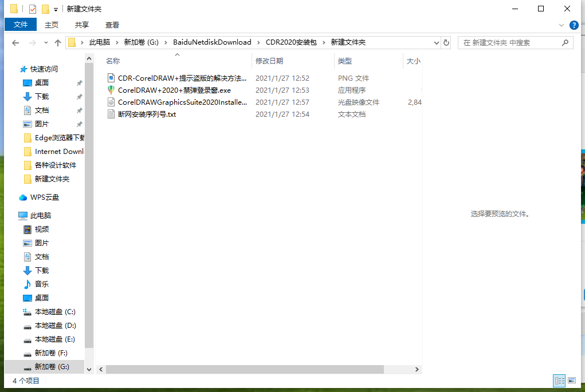Sort by the 大小 column header
Viewport: 585px width, 392px height.
point(413,61)
